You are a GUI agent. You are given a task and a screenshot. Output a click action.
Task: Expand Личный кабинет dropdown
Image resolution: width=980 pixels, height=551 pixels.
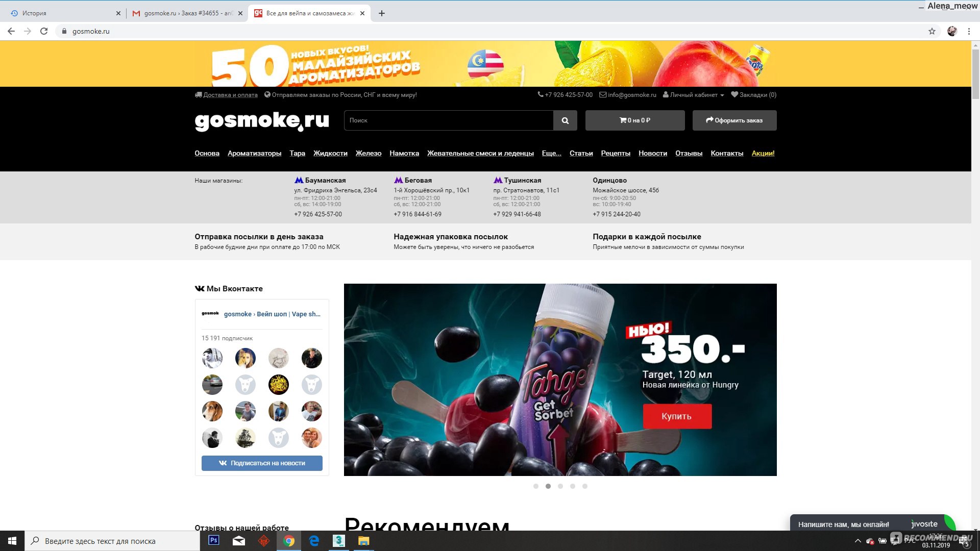click(693, 95)
